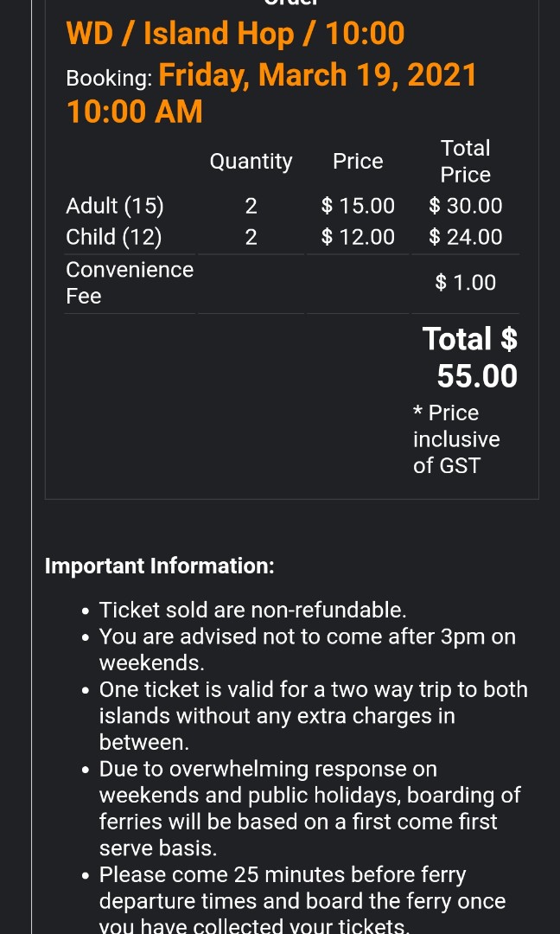560x934 pixels.
Task: Tap the $ 1.00 convenience fee amount
Action: click(465, 283)
